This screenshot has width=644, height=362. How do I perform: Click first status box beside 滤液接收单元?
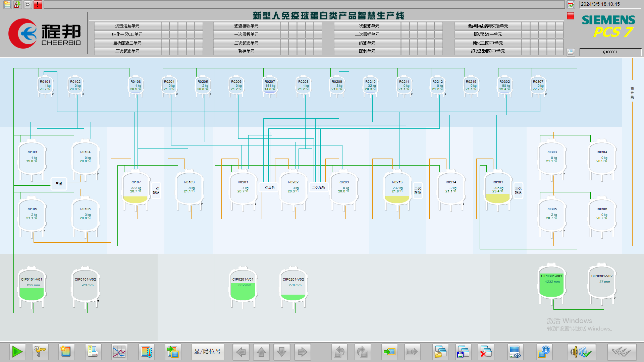tap(284, 26)
